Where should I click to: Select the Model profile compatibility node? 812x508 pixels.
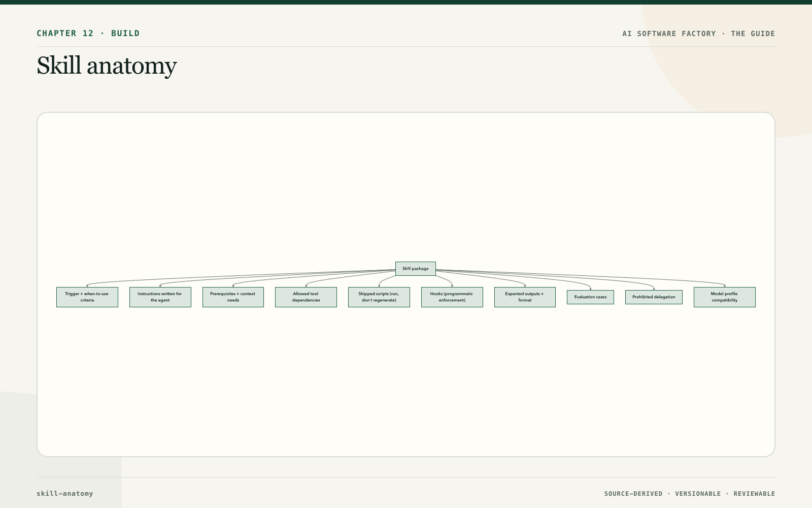pyautogui.click(x=725, y=297)
